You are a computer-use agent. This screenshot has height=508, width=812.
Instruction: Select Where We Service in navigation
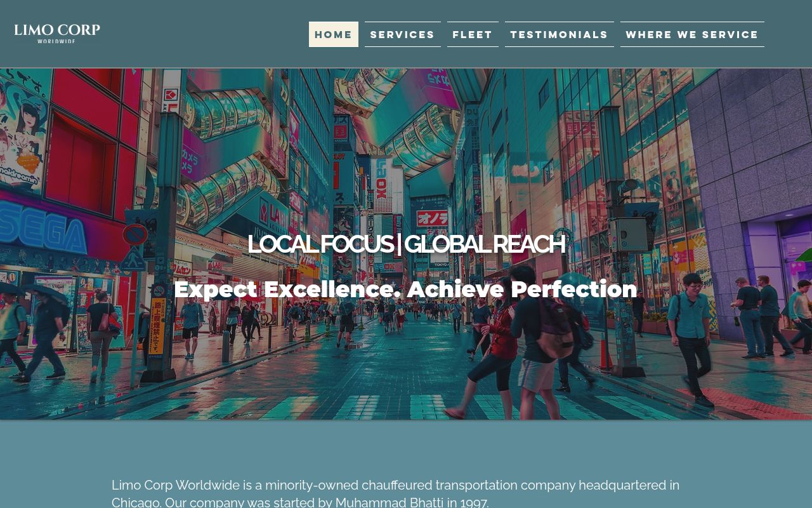[x=692, y=34]
